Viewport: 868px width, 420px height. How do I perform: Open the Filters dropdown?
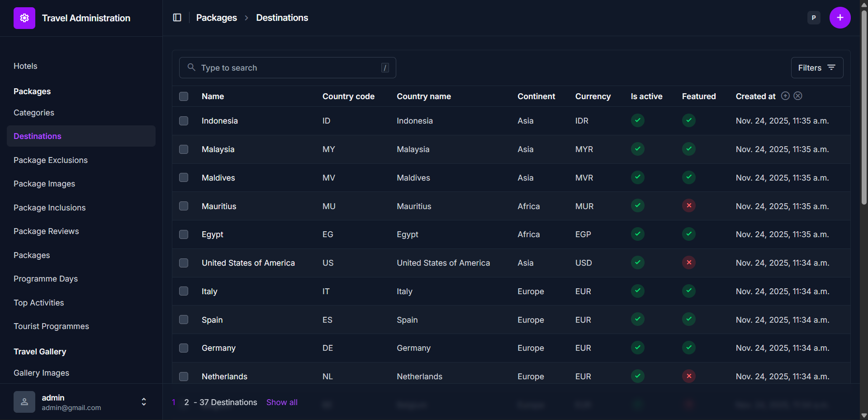[816, 68]
